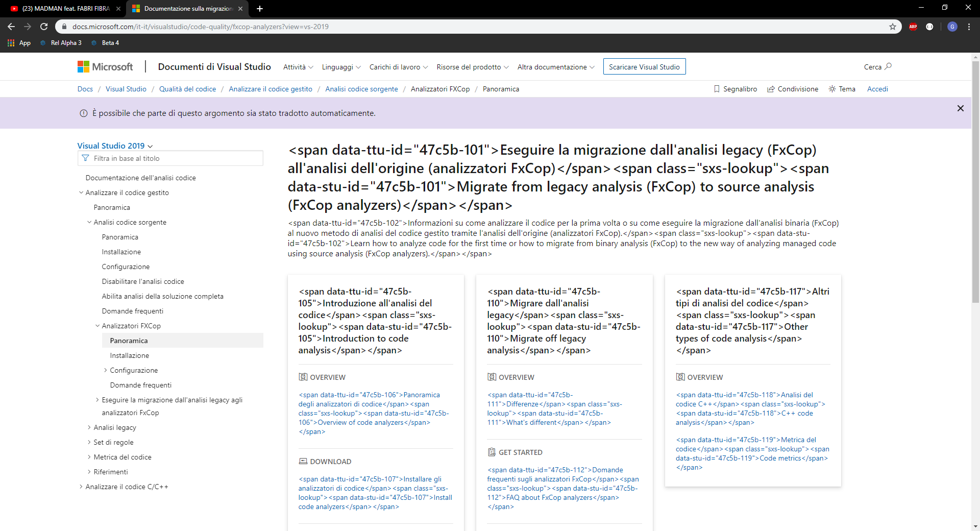Expand the Analisi legacy tree section
The image size is (980, 531).
click(89, 427)
